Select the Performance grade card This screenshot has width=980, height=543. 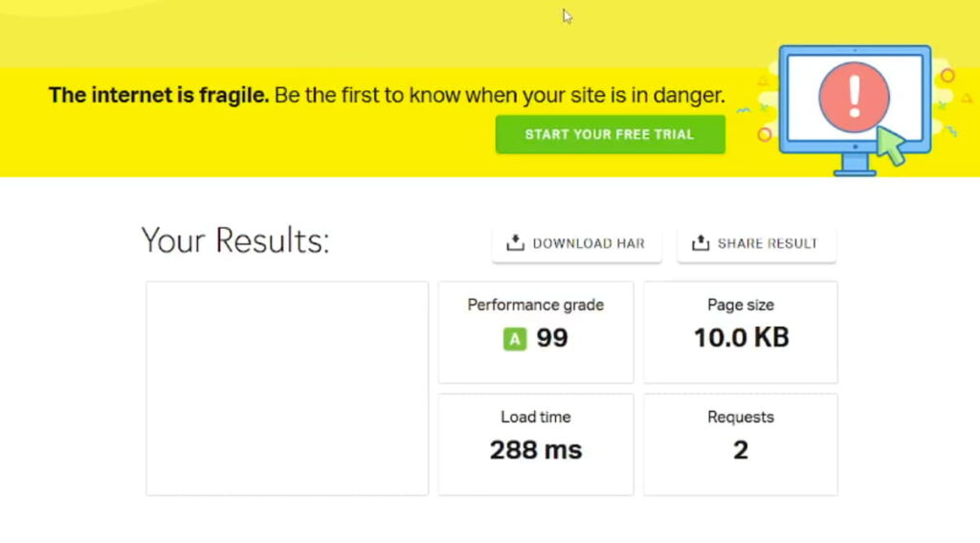click(x=536, y=332)
